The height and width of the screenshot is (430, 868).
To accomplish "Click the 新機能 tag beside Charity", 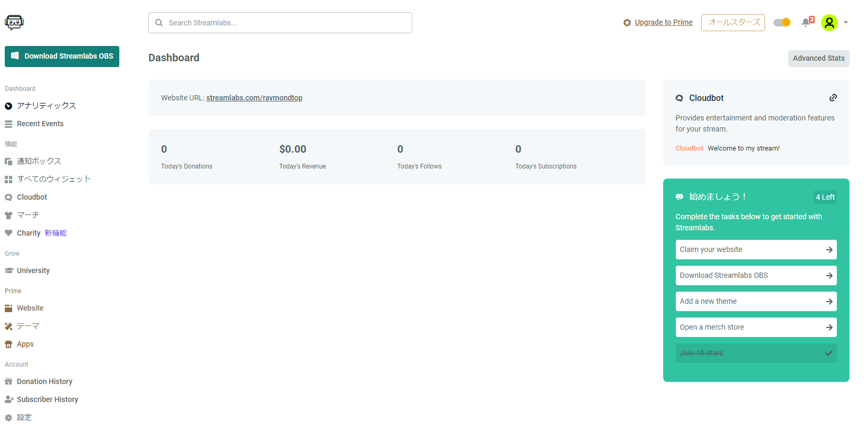I will pyautogui.click(x=55, y=233).
